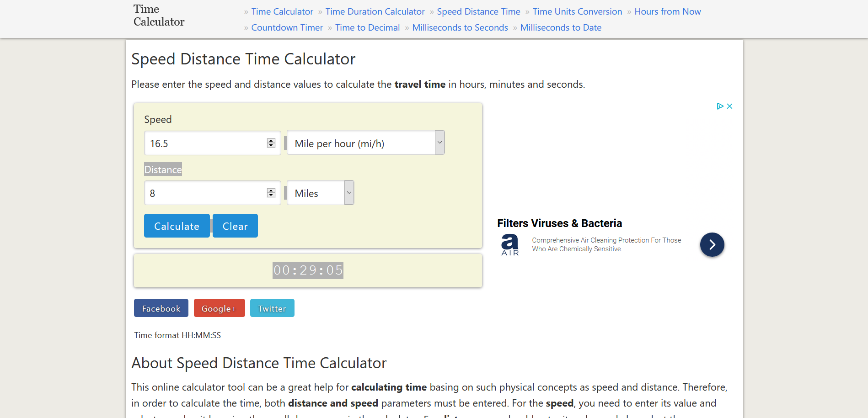The image size is (868, 418).
Task: Share via the Twitter button
Action: pyautogui.click(x=272, y=308)
